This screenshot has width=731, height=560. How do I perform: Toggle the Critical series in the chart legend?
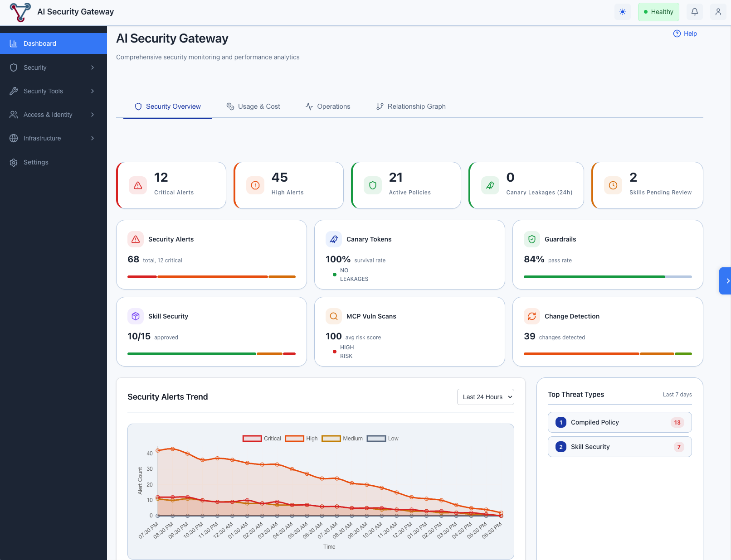[262, 438]
